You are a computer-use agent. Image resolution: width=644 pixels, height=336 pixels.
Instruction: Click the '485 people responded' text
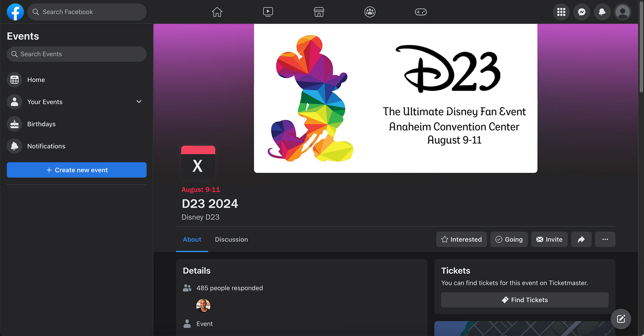point(230,288)
